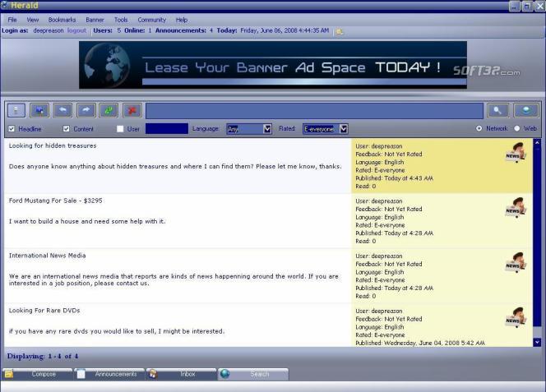The height and width of the screenshot is (392, 546).
Task: Open the Bookmarks menu
Action: click(61, 19)
